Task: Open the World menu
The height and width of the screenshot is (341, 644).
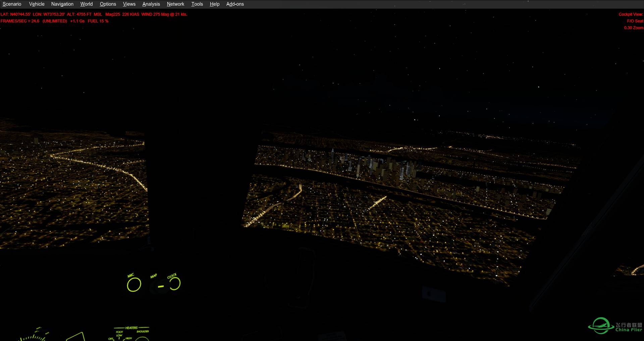Action: coord(86,4)
